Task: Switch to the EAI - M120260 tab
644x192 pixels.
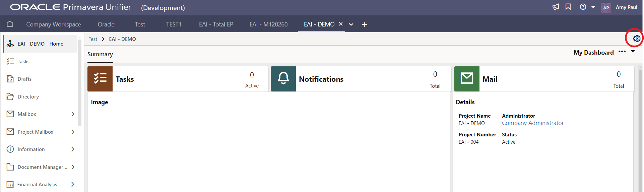Action: point(268,24)
